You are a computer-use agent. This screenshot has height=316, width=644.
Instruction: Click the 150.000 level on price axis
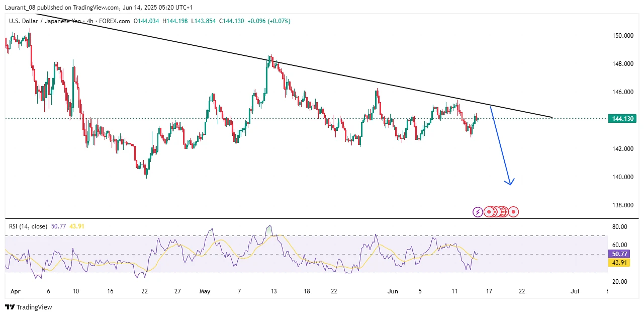[x=622, y=36]
